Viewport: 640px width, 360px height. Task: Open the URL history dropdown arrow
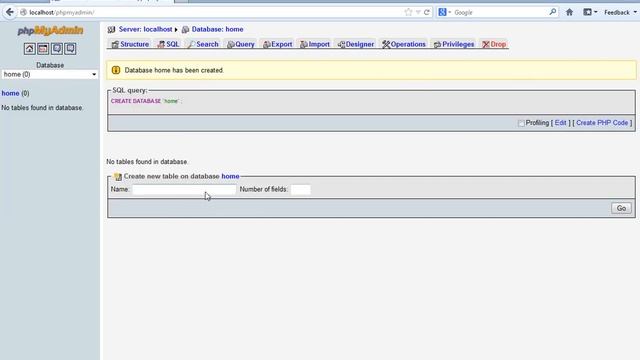[x=418, y=12]
